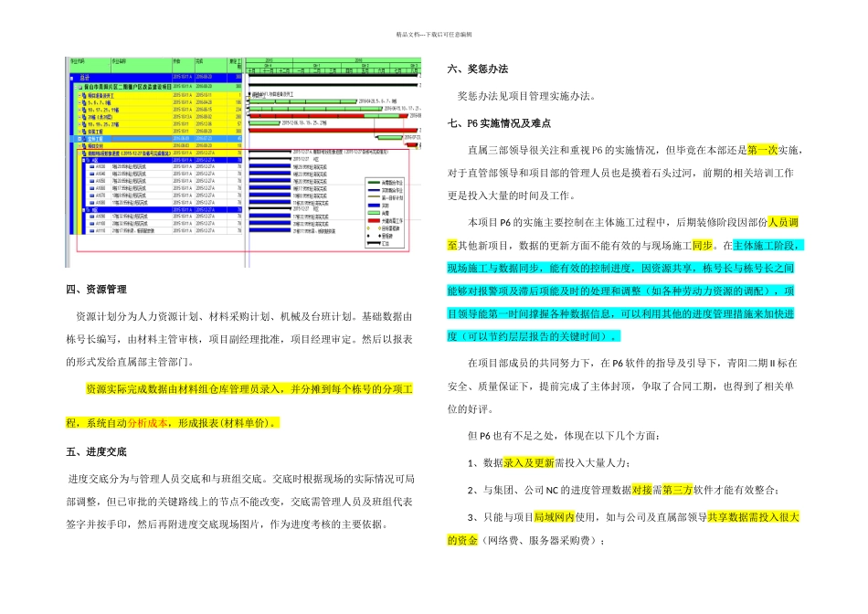This screenshot has width=868, height=614.
Task: Click the highlighted word "同步" in yellow
Action: click(x=703, y=245)
